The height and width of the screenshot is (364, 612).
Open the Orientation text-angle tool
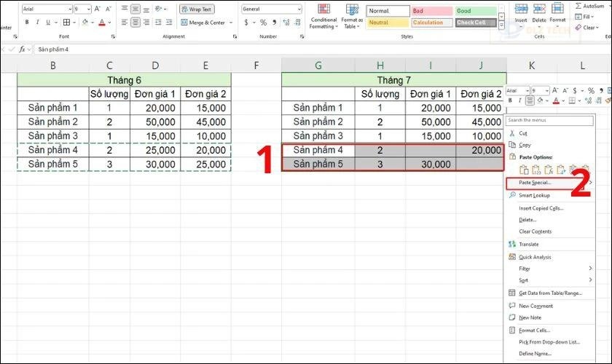(x=159, y=9)
